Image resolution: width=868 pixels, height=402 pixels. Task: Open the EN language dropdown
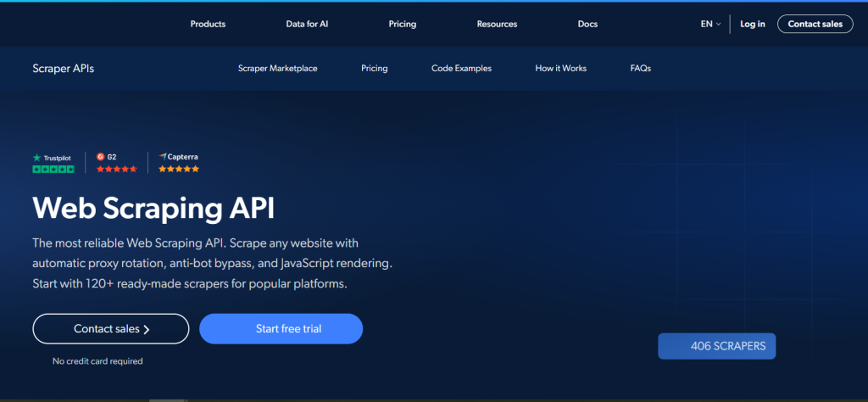pyautogui.click(x=709, y=24)
